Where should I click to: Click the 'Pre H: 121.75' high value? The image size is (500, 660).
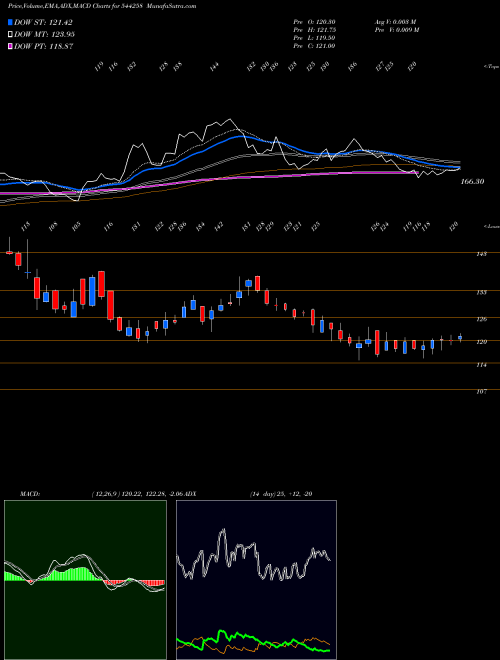click(x=314, y=30)
